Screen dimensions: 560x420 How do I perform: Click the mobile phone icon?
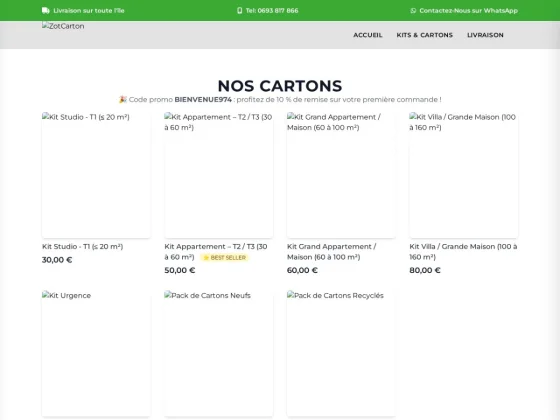click(x=240, y=11)
